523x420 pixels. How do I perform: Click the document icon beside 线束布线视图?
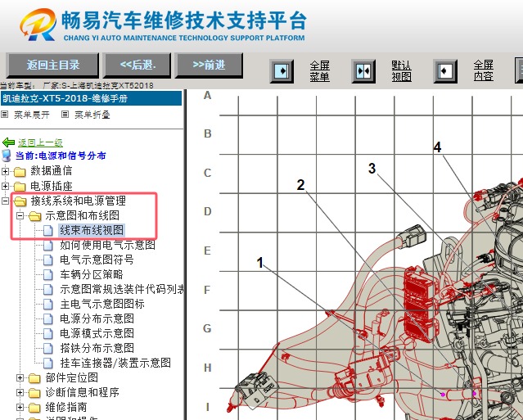[48, 231]
